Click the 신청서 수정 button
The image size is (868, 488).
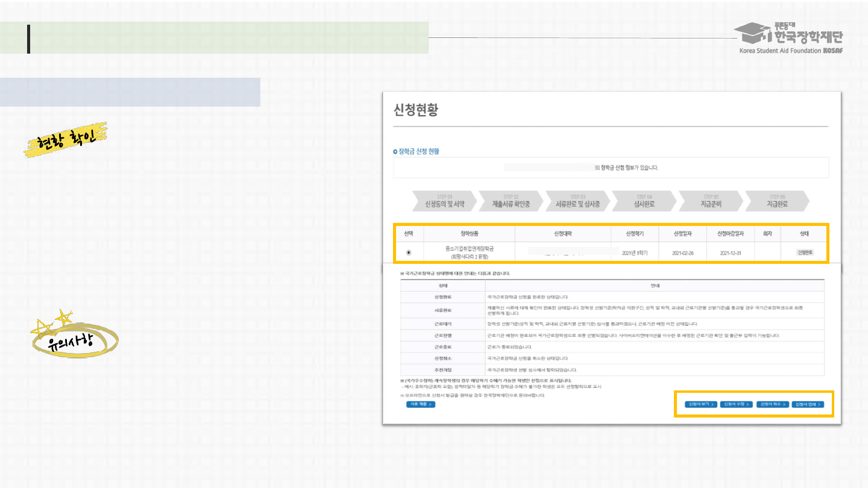[736, 404]
